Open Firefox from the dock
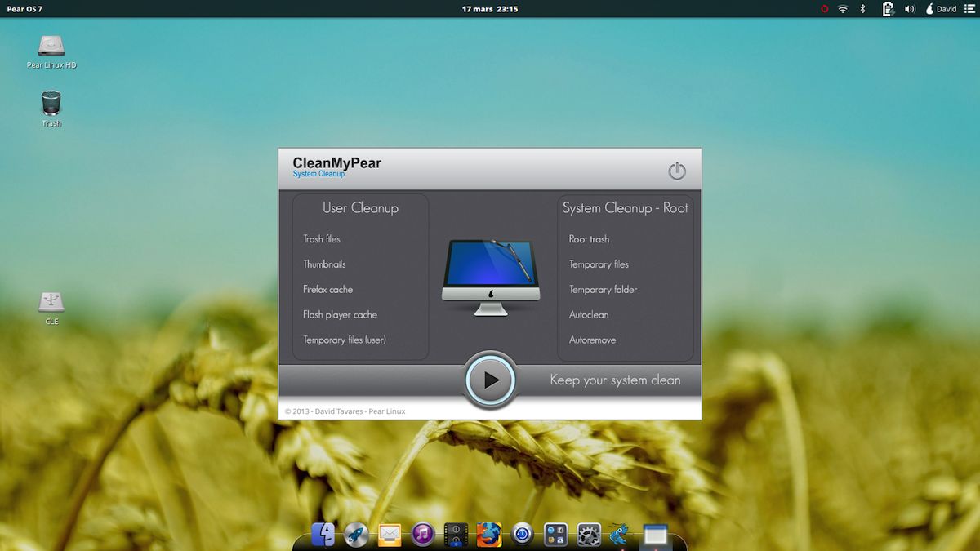Viewport: 980px width, 551px height. click(489, 535)
